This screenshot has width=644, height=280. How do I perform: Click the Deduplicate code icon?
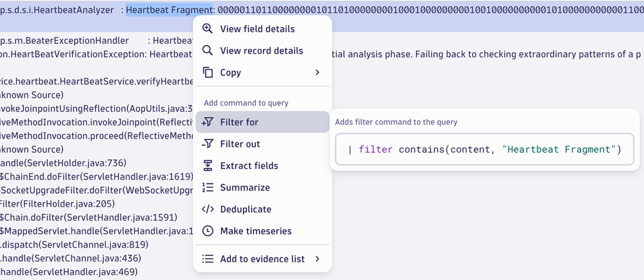[x=208, y=209]
